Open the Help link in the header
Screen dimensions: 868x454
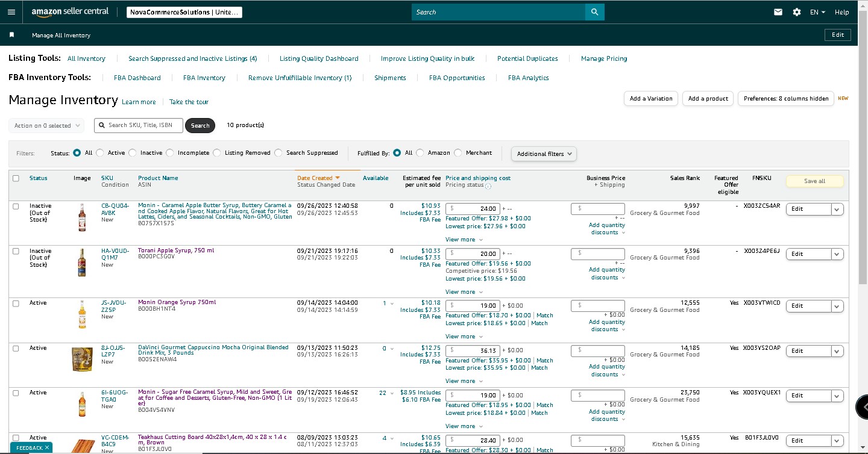(x=841, y=12)
